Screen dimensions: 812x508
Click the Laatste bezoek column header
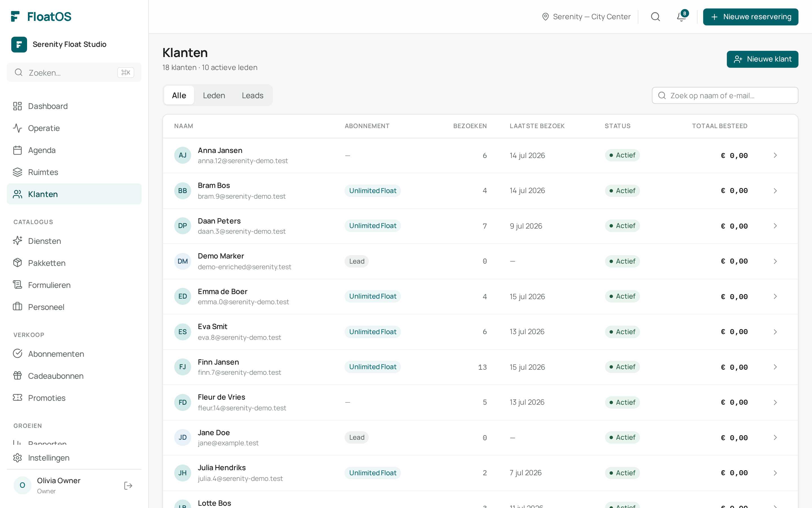pos(537,126)
